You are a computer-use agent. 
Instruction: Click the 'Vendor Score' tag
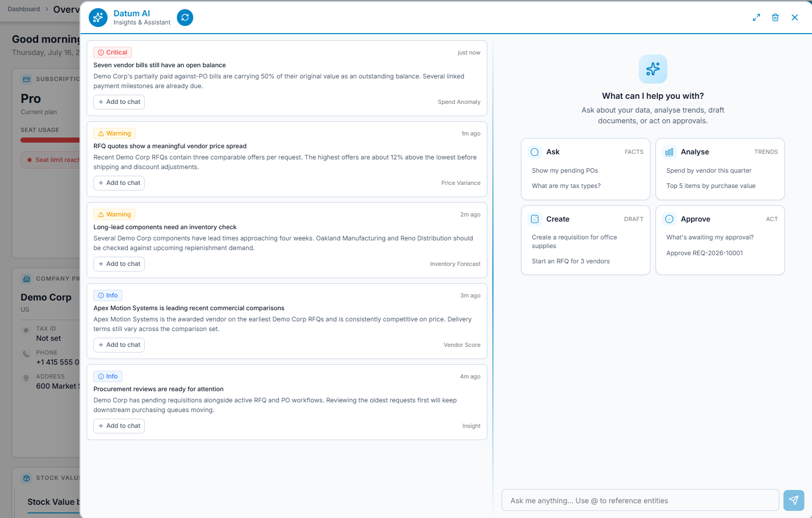coord(462,345)
